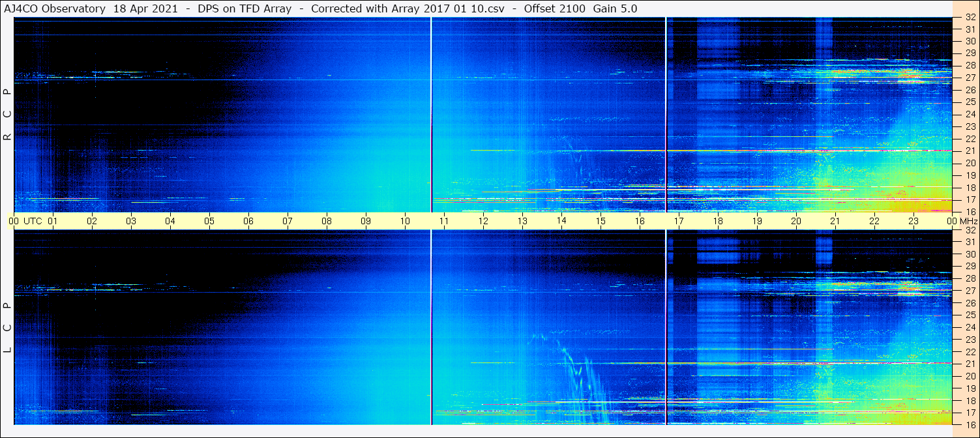Select hour 20 on the UTC time axis
Image resolution: width=980 pixels, height=438 pixels.
(x=796, y=221)
